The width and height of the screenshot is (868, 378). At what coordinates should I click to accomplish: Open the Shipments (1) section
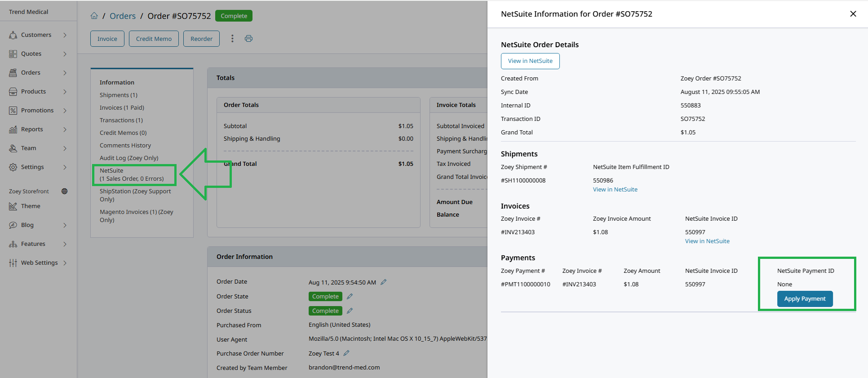click(119, 95)
